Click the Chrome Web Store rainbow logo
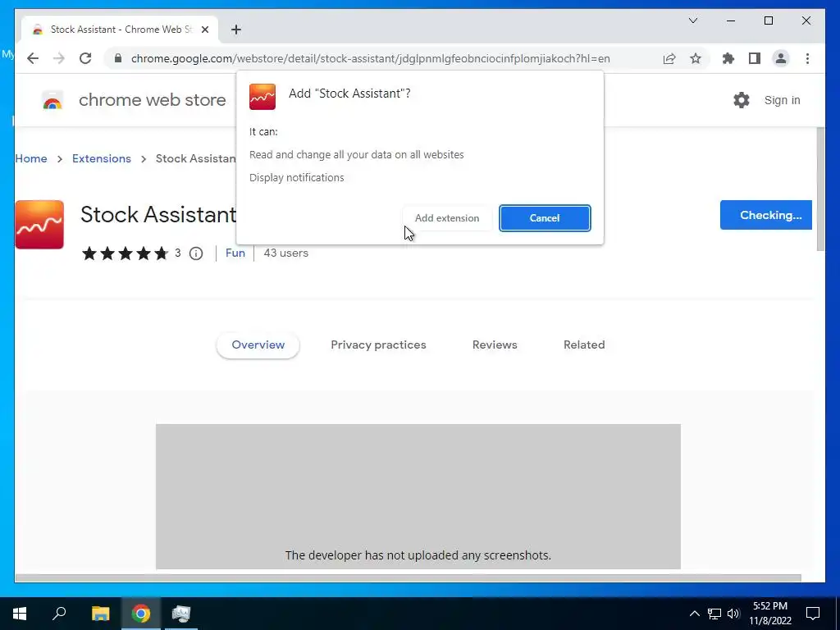 52,100
